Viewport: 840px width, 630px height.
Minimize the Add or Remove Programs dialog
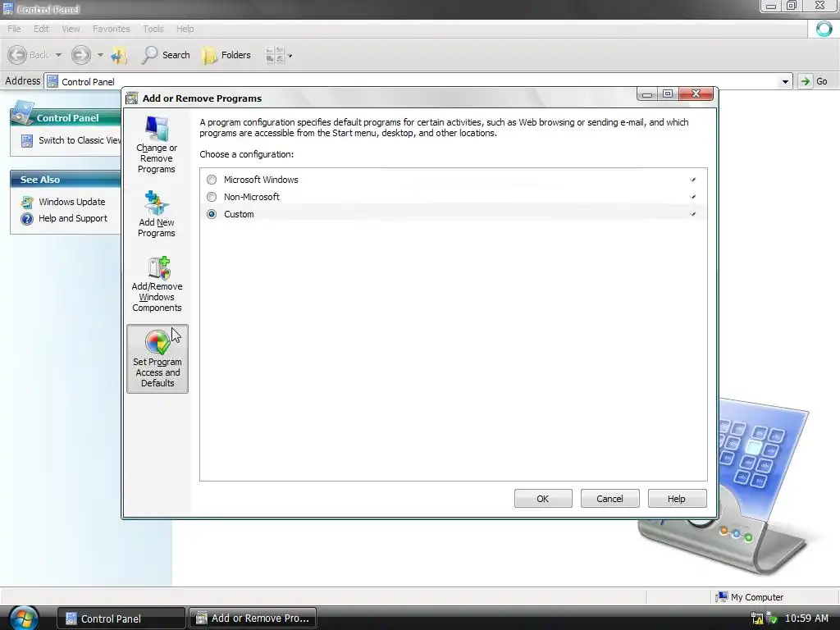click(x=647, y=94)
